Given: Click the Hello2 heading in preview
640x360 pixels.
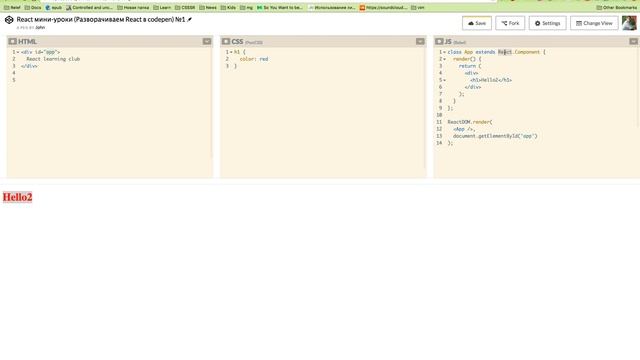Looking at the screenshot, I should point(17,197).
